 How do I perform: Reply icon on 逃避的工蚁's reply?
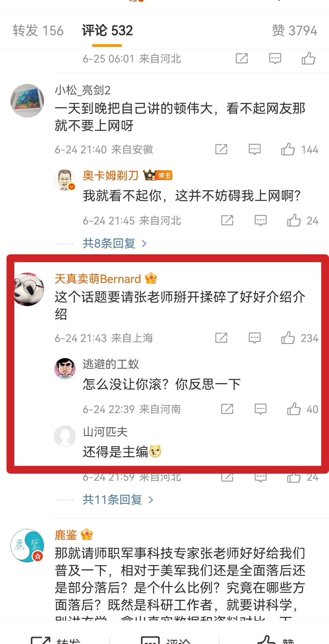click(261, 409)
